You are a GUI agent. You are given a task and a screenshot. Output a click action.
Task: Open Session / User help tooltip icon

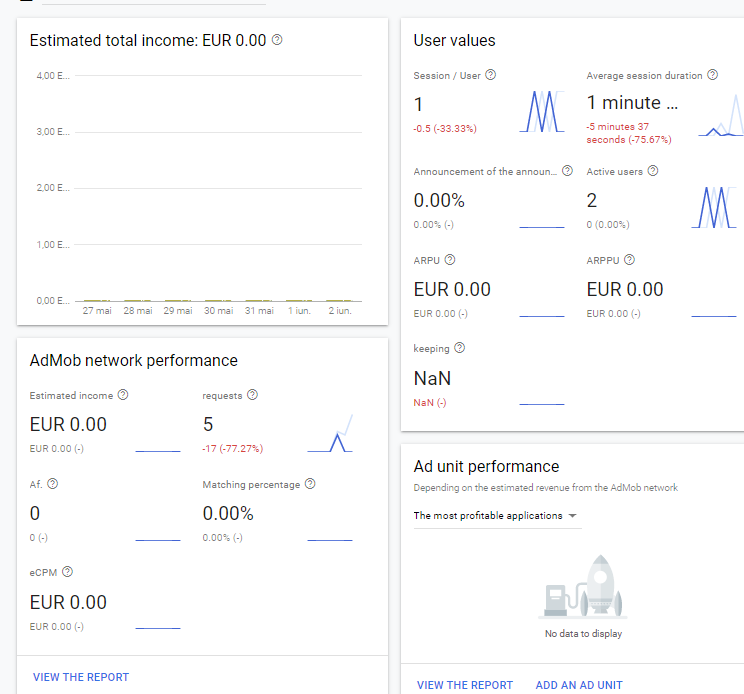[490, 75]
